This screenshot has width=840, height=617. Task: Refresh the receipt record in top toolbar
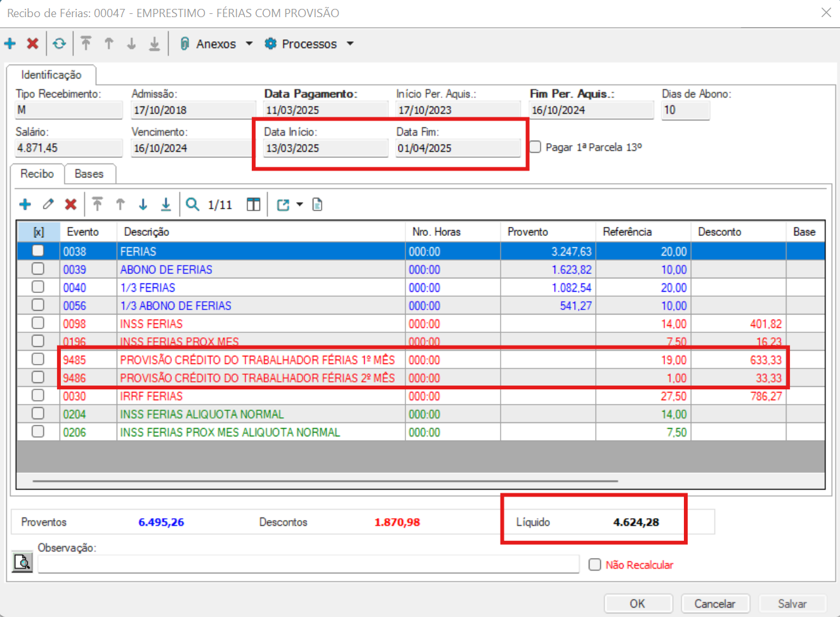pos(59,44)
